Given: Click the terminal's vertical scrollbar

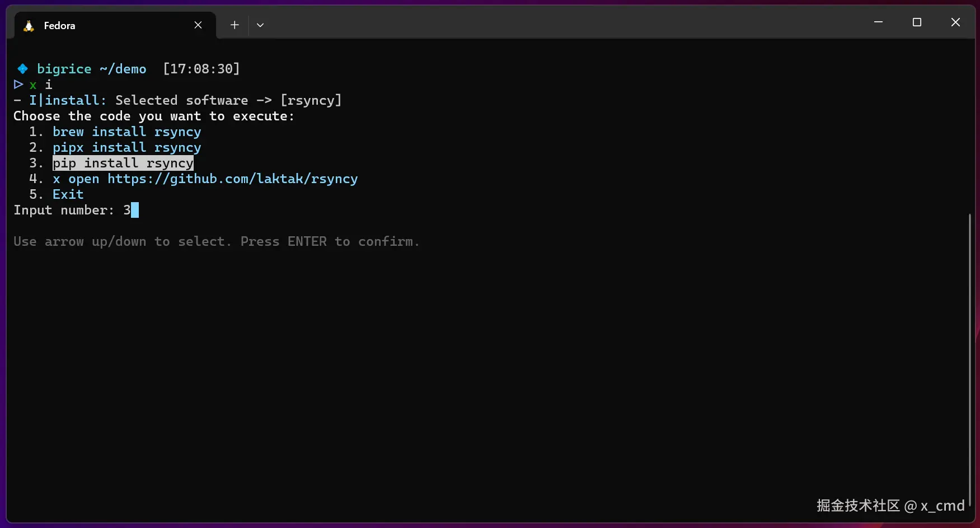Looking at the screenshot, I should 969,358.
